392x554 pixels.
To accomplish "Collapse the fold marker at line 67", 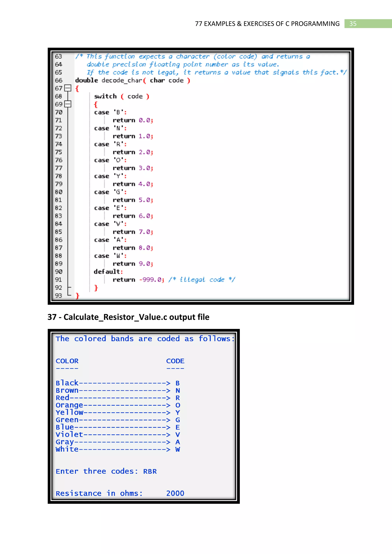I will [68, 88].
